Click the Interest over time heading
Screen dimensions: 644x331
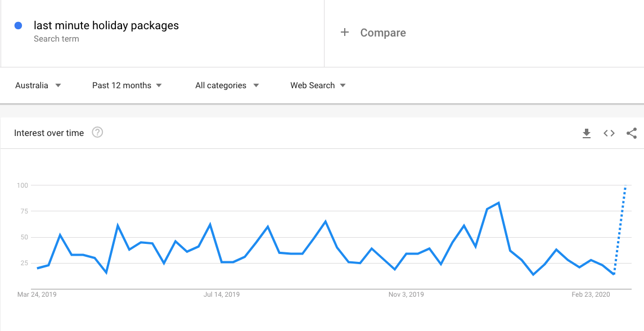(49, 133)
